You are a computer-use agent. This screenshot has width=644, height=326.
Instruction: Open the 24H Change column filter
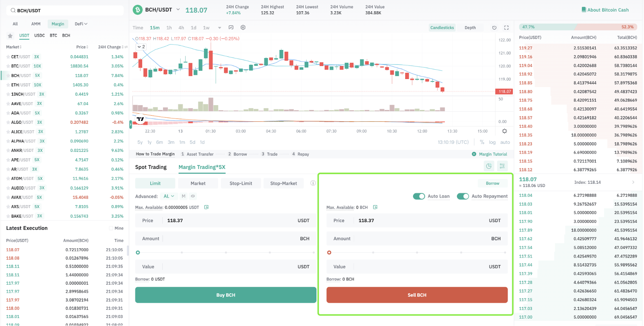coord(126,47)
